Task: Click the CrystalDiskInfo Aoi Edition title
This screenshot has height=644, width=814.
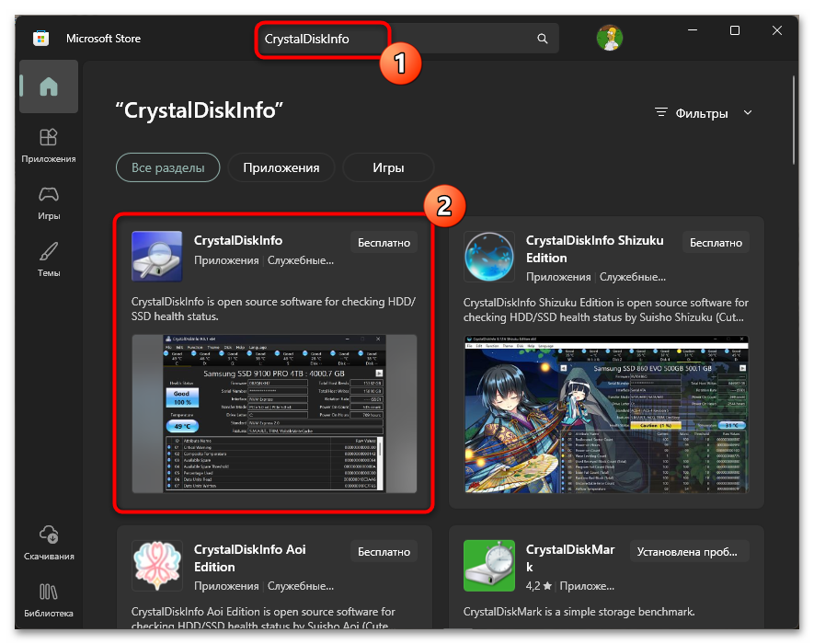Action: (249, 558)
